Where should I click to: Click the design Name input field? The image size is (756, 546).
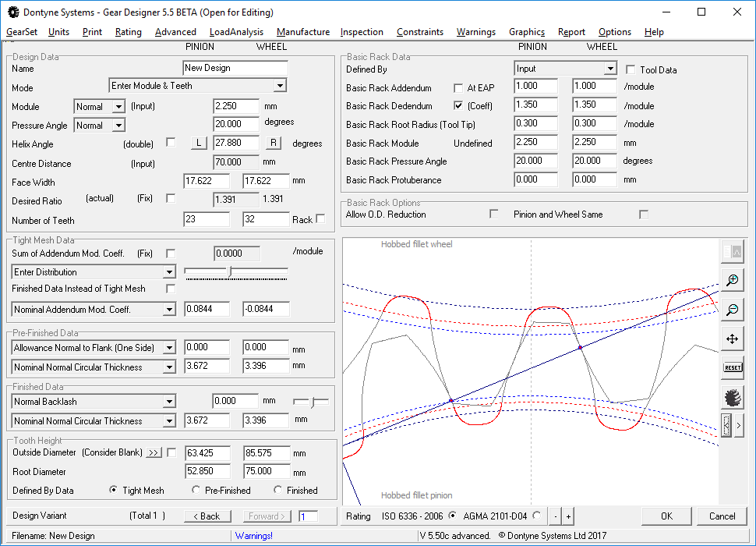pos(235,68)
